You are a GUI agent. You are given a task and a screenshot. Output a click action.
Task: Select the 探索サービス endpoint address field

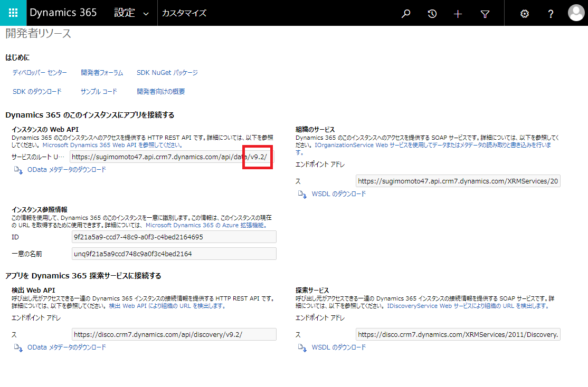click(x=458, y=335)
